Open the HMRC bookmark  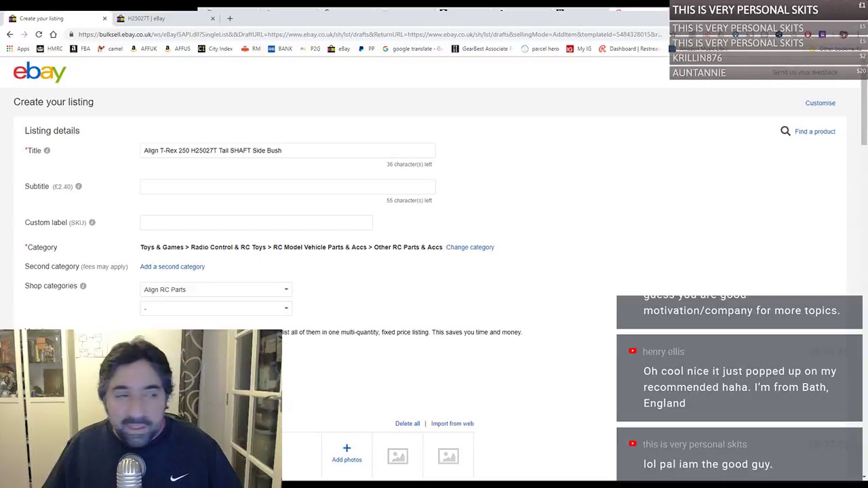click(50, 49)
